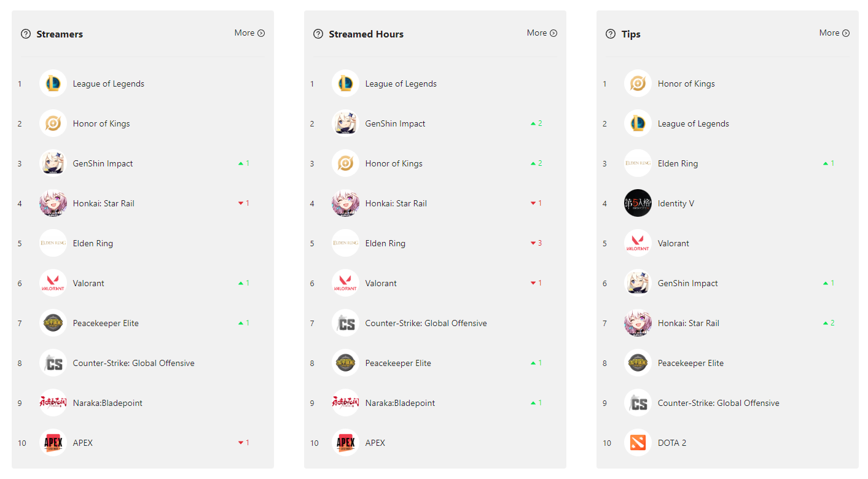Click the help icon beside Streamed Hours
Viewport: 868px width, 479px height.
(x=318, y=34)
